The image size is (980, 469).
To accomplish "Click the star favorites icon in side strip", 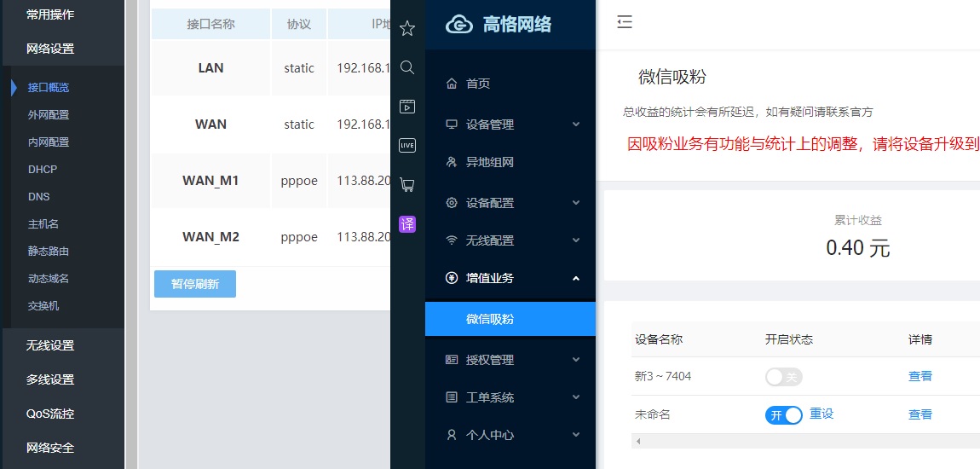I will [406, 28].
